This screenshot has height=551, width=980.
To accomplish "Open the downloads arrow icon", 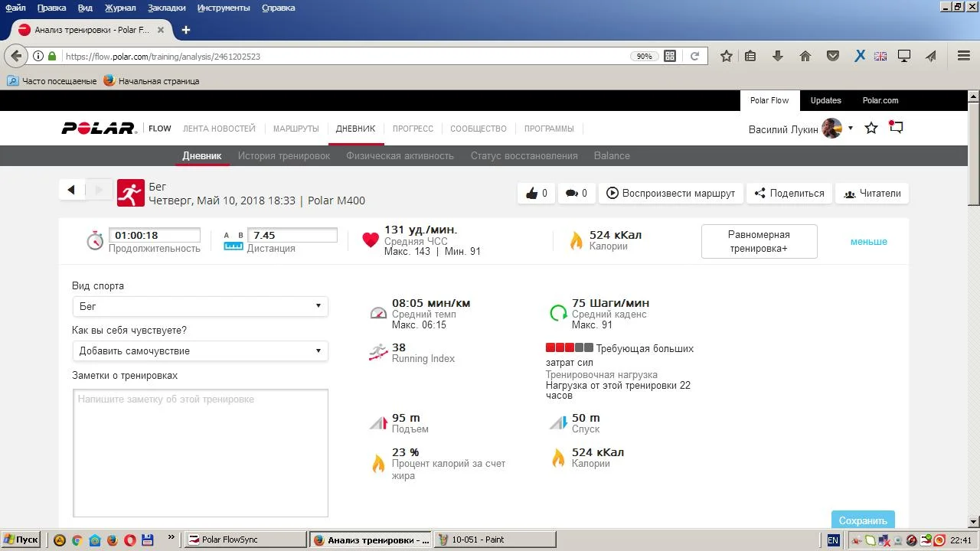I will pos(778,56).
